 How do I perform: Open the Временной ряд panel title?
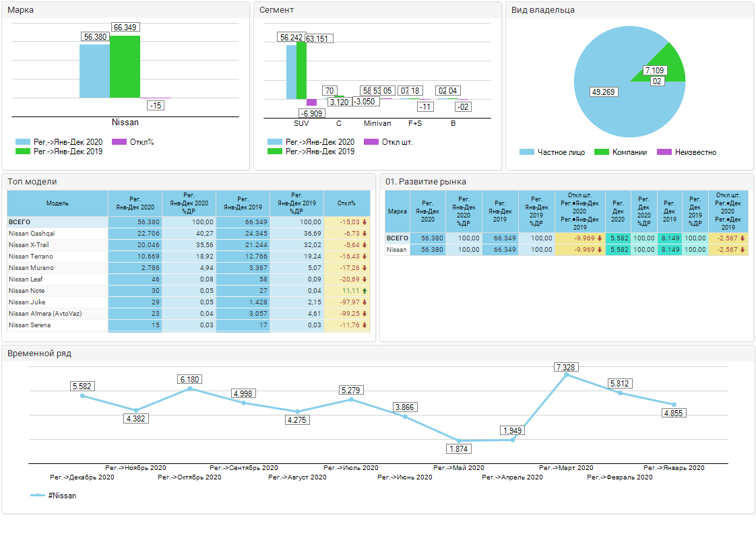pos(39,354)
